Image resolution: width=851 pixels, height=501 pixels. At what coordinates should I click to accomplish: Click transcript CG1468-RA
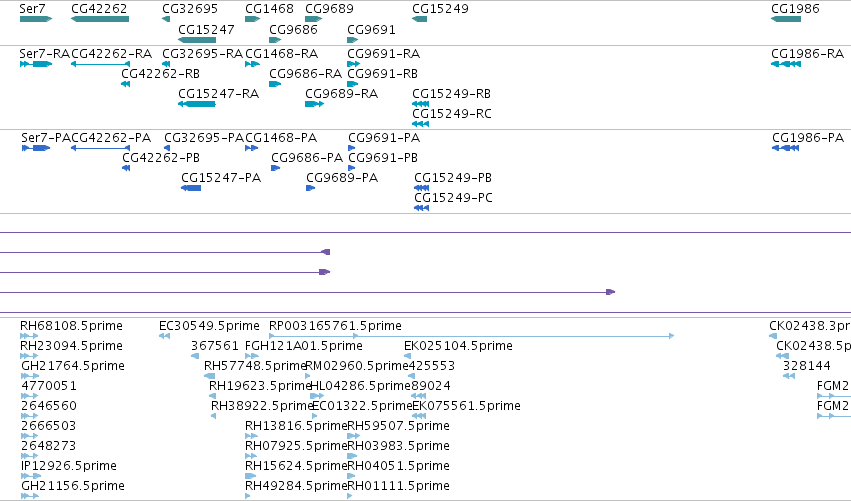point(252,64)
